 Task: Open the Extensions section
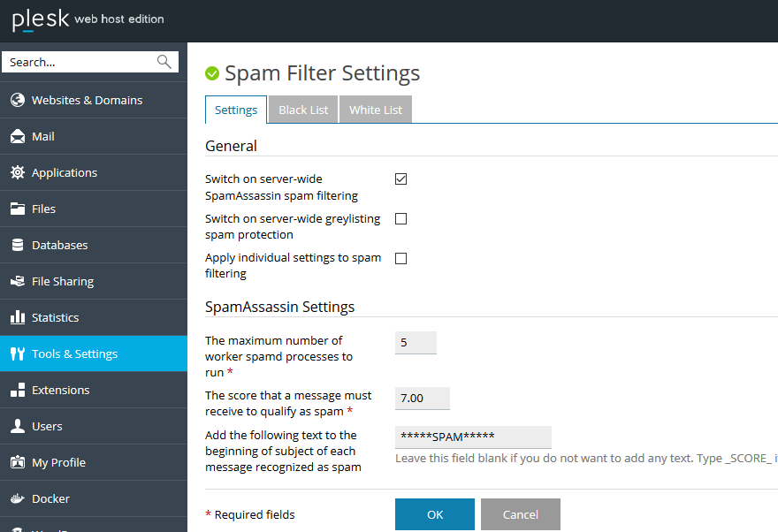tap(94, 390)
